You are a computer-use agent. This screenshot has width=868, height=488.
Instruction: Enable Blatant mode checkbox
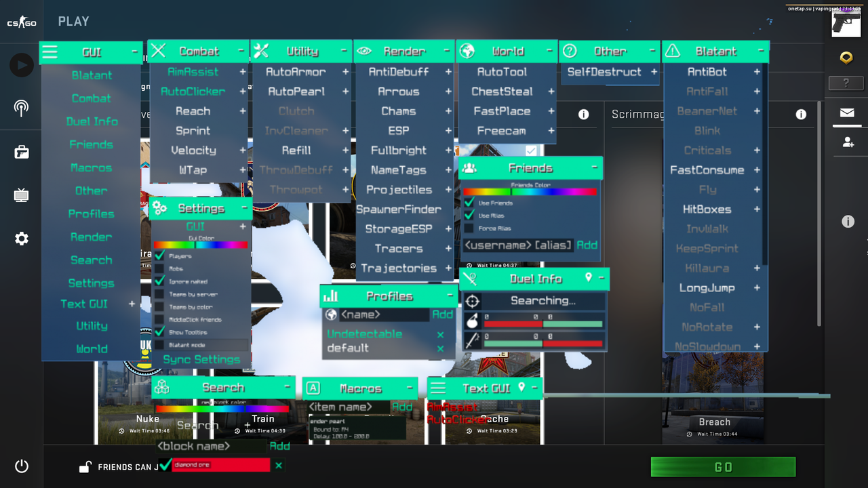pos(159,344)
